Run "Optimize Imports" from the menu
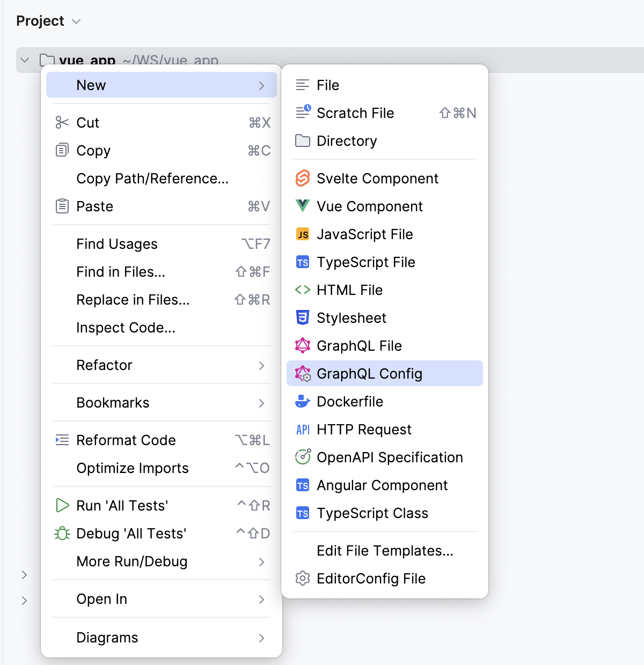 132,468
